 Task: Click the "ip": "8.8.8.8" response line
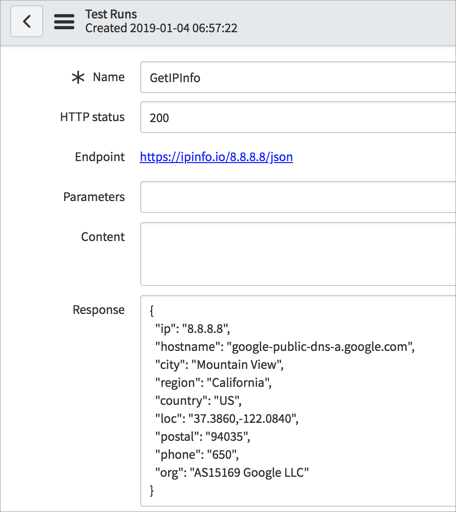click(193, 329)
